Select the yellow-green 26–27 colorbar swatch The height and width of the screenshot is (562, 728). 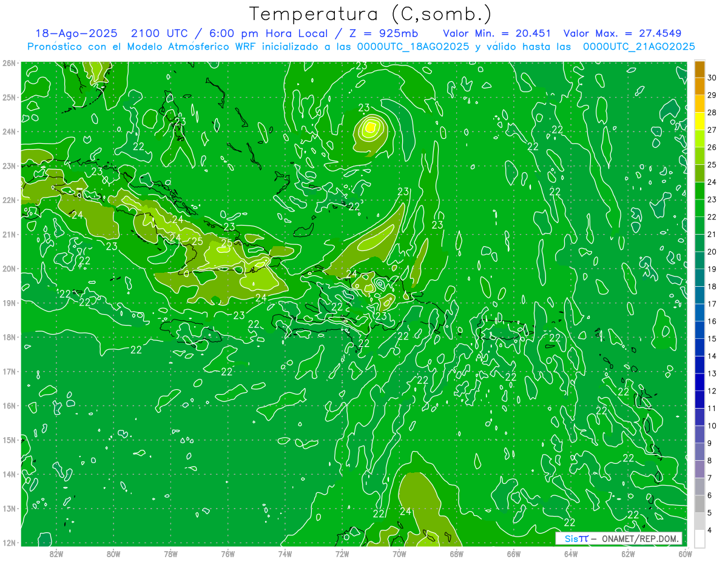coord(699,138)
